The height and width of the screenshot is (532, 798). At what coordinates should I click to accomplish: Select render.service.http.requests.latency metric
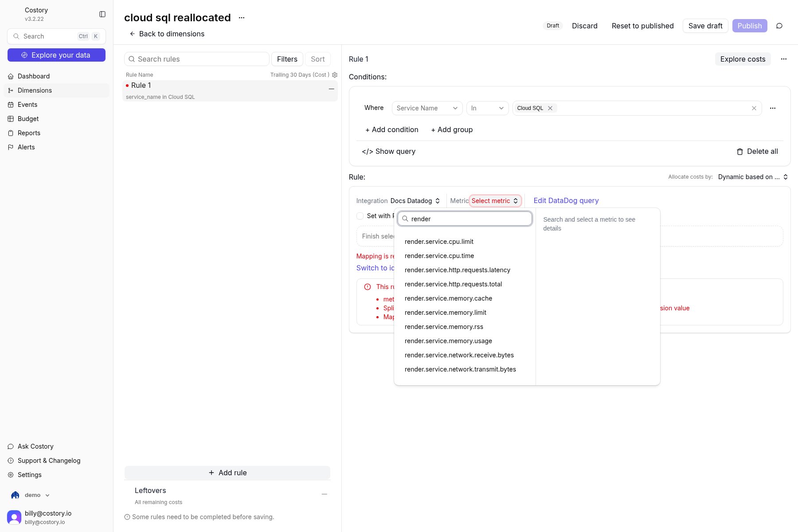tap(465, 270)
